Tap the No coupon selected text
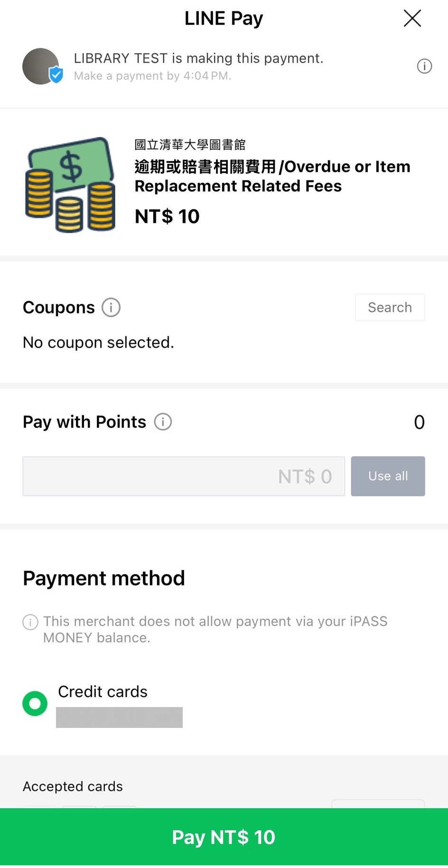The width and height of the screenshot is (448, 868). (x=98, y=342)
